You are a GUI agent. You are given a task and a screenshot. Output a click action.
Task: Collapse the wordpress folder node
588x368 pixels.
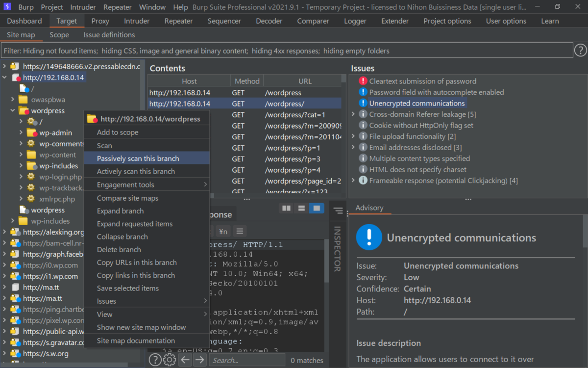[x=13, y=111]
